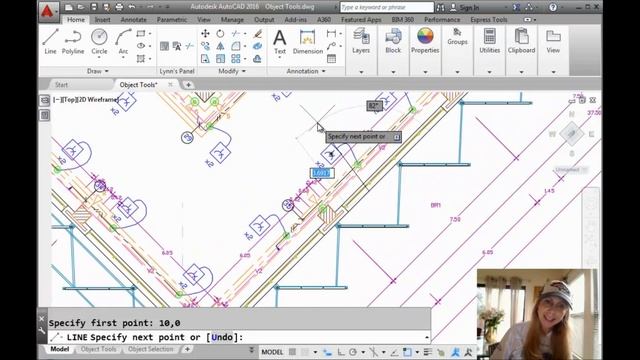Viewport: 640px width, 360px height.
Task: Expand the Block panel dropdown
Action: pos(393,72)
